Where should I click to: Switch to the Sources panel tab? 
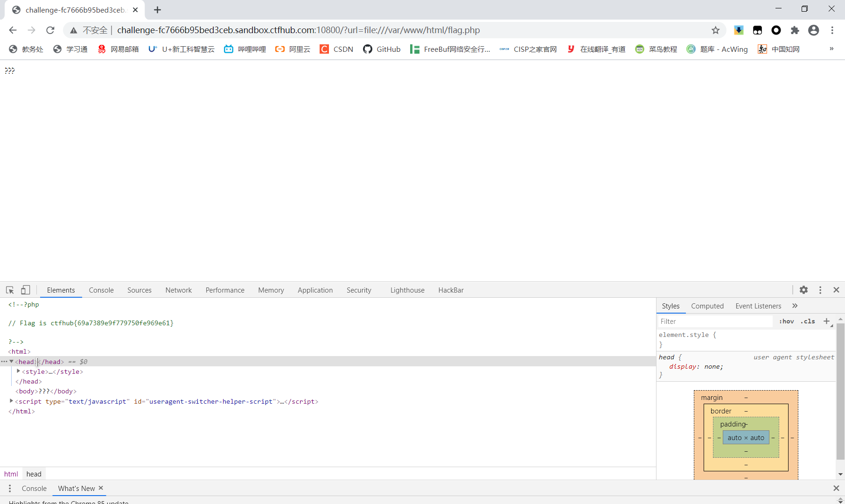point(140,290)
